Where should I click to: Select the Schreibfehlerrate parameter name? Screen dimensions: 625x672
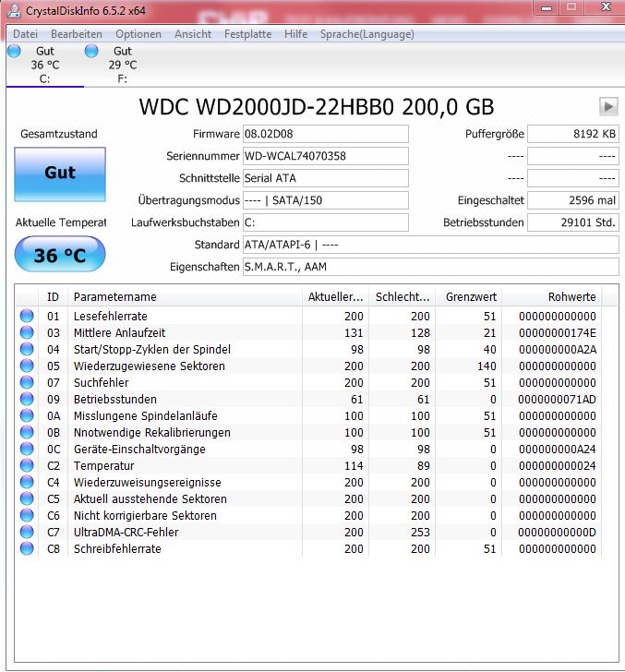(117, 548)
